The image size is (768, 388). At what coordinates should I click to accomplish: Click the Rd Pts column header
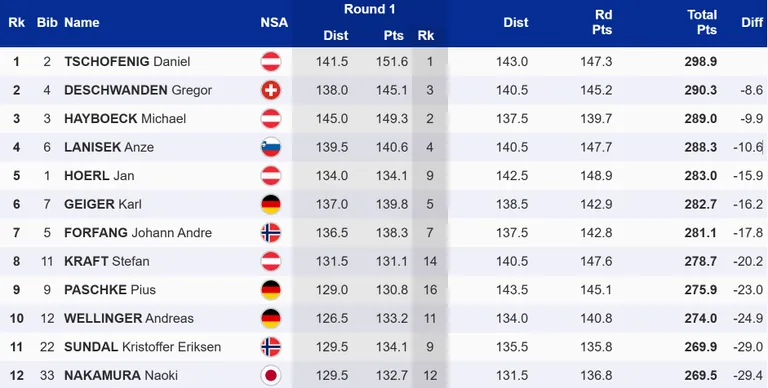(602, 22)
